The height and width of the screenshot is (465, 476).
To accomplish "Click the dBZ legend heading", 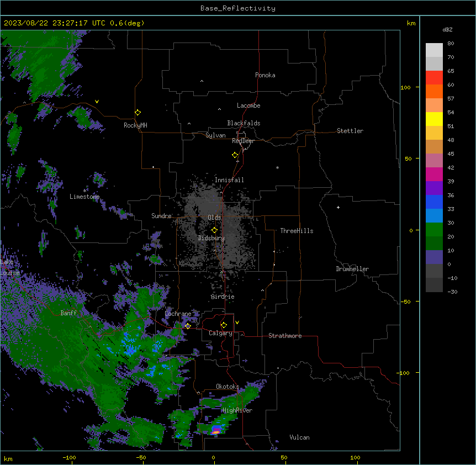I will [447, 29].
